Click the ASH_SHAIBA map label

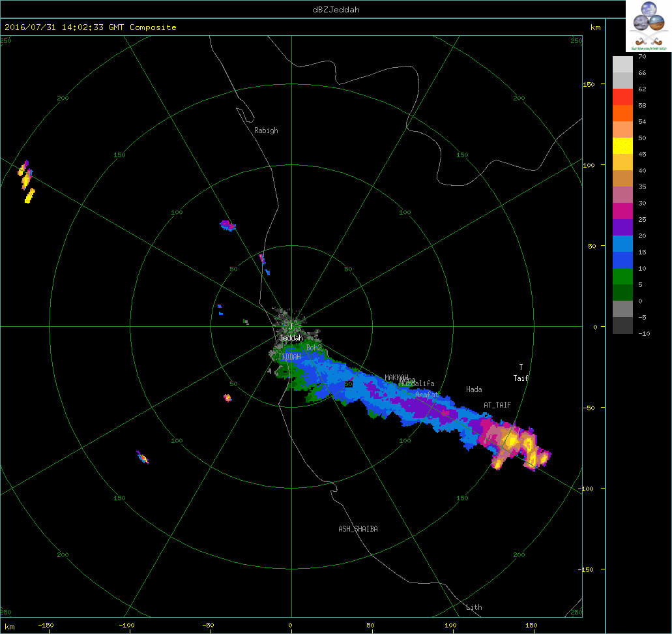(358, 529)
